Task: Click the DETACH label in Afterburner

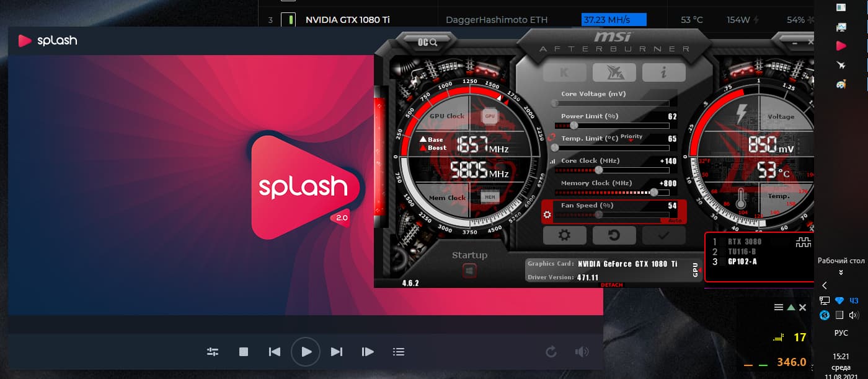Action: 611,285
